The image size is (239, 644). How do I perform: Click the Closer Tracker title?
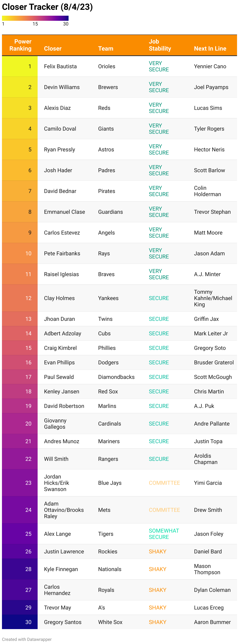pyautogui.click(x=47, y=7)
